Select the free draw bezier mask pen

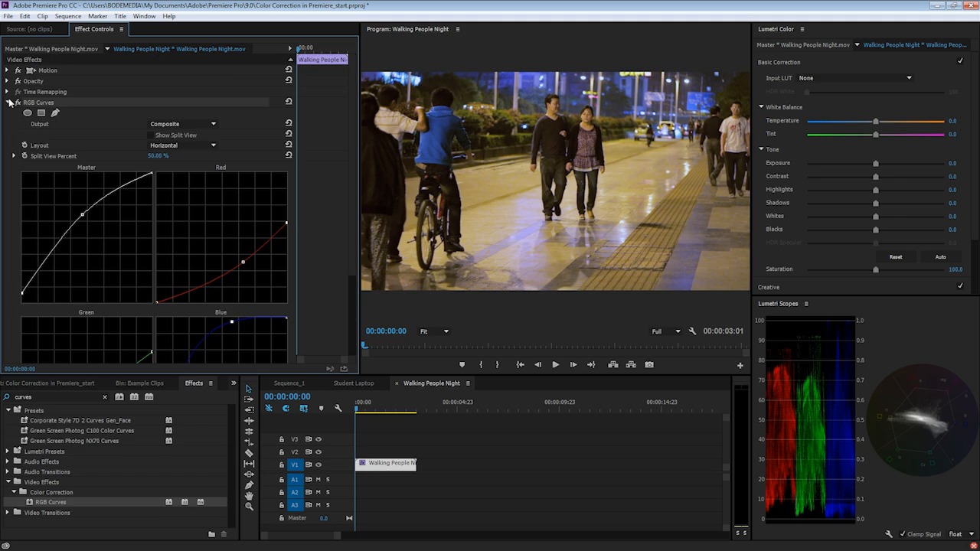pyautogui.click(x=55, y=112)
